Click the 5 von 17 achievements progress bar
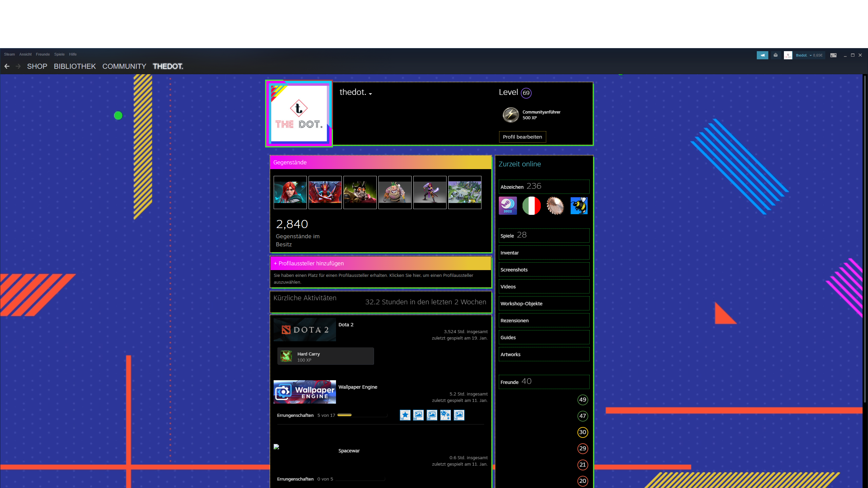The image size is (868, 488). point(362,415)
